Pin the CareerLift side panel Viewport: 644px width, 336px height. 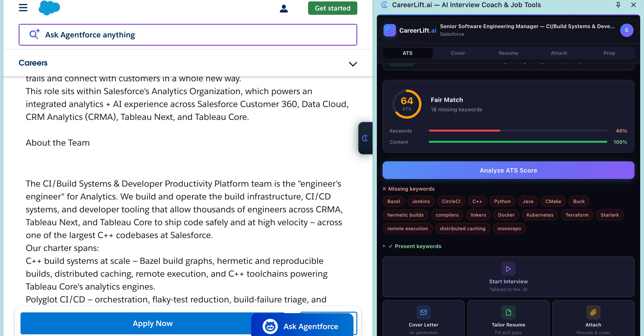click(618, 5)
